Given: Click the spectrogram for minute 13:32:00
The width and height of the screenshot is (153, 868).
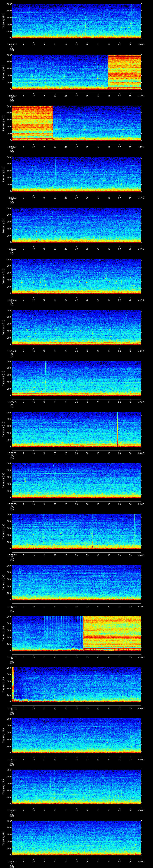Looking at the screenshot, I should click(77, 174).
